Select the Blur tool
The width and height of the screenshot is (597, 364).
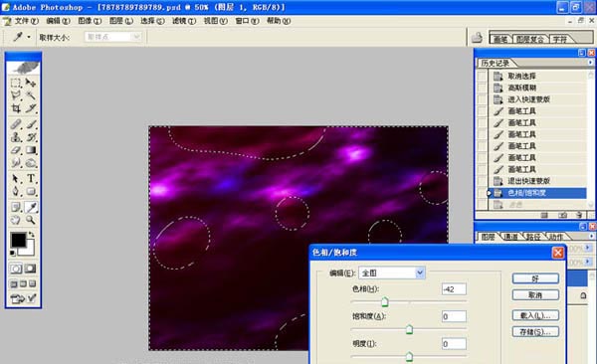click(16, 163)
